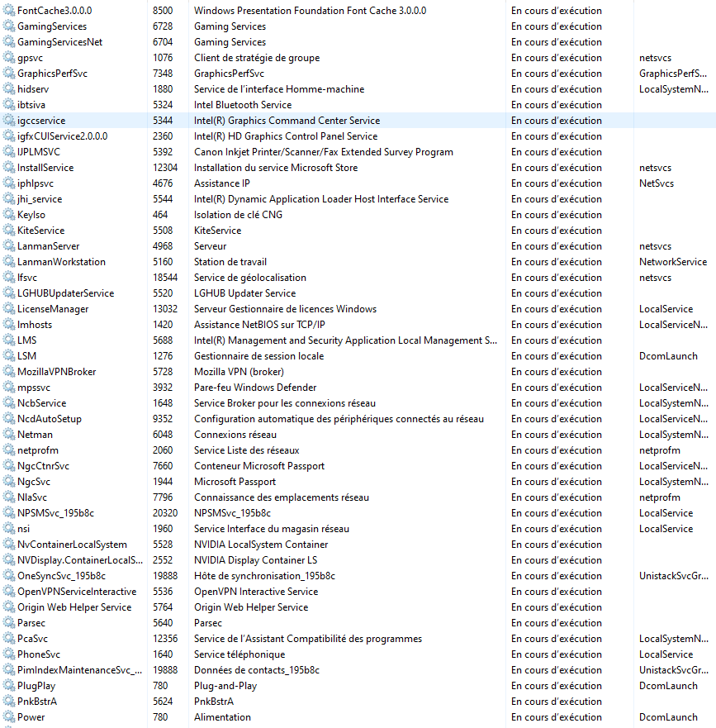
Task: Click the NVDisplay.ContainerLocalS... service name
Action: (80, 560)
